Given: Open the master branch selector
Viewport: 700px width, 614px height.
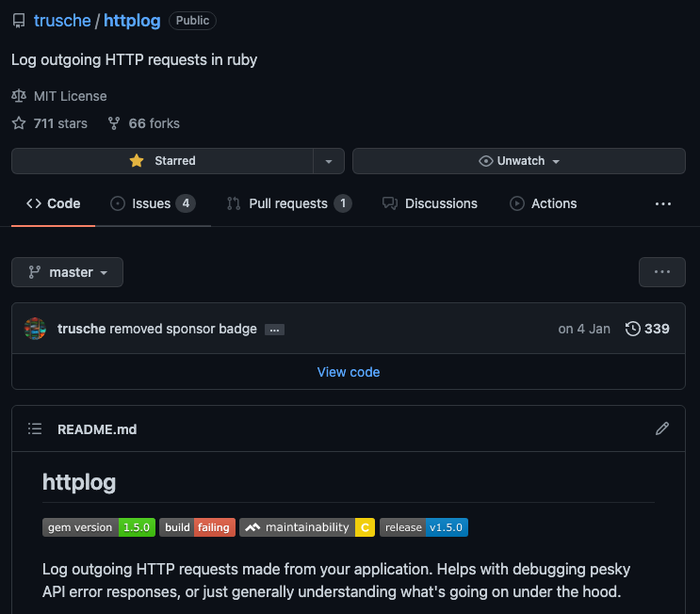Looking at the screenshot, I should (67, 272).
